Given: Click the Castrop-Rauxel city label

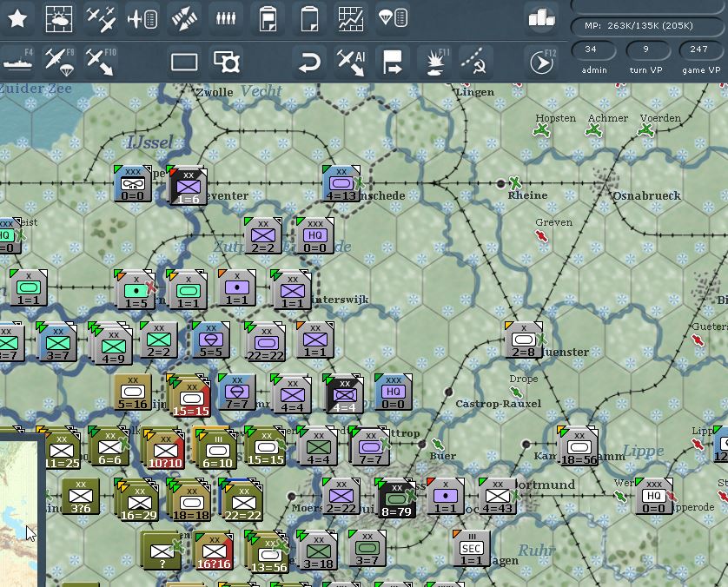Looking at the screenshot, I should point(498,404).
